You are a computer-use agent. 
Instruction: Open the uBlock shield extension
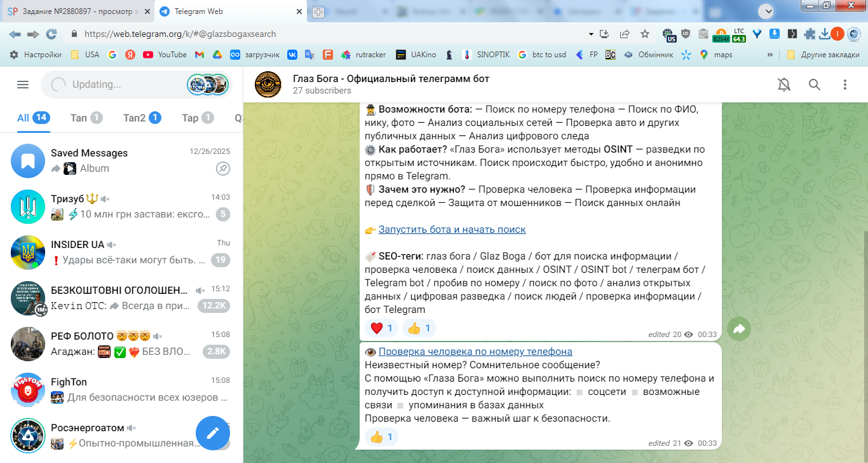point(686,34)
